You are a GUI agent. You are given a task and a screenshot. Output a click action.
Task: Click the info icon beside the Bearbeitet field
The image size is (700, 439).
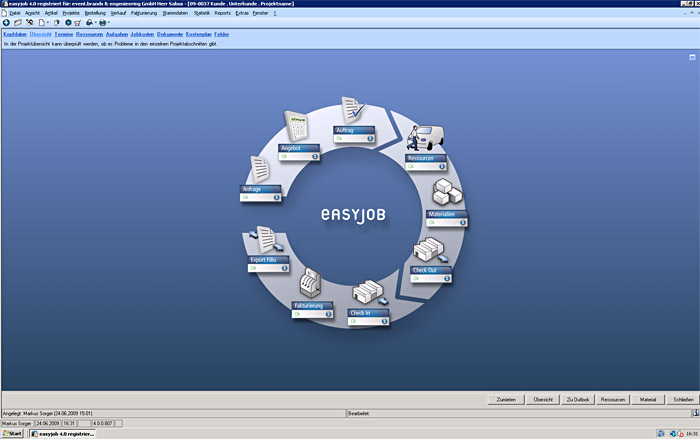[x=696, y=413]
